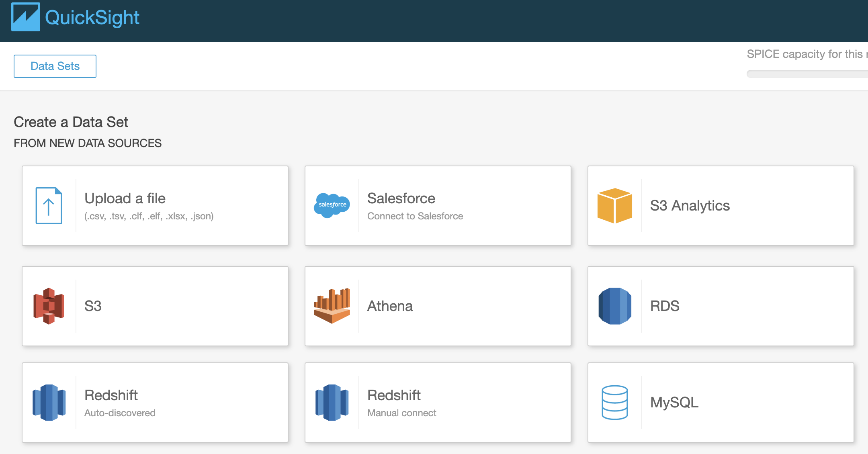
Task: Select the Upload a file label
Action: [125, 198]
